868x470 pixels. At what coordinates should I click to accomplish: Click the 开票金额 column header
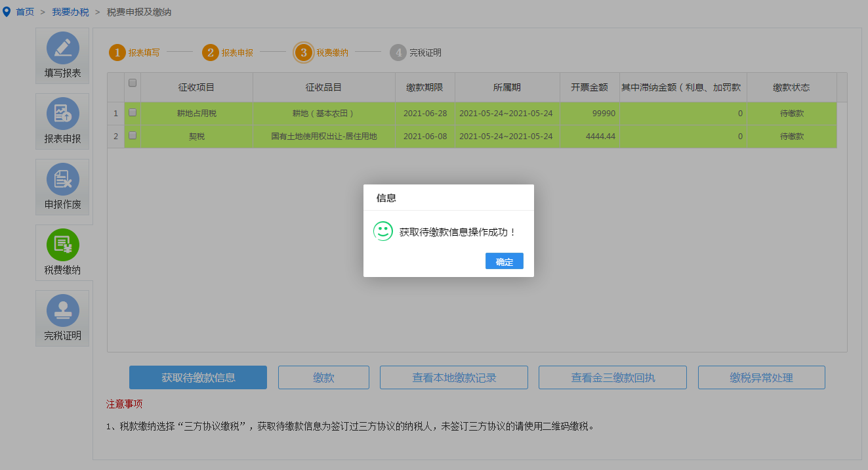click(590, 87)
